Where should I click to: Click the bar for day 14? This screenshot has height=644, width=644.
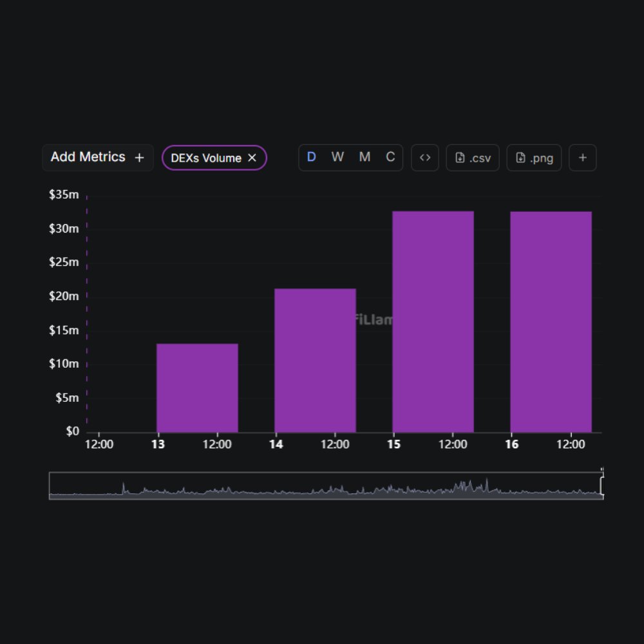315,361
